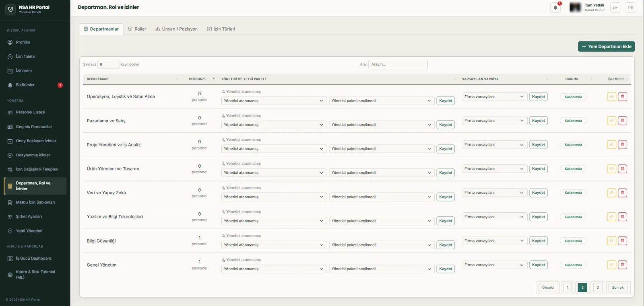Click the trash icon for Veri ve Yapay Zekâ
Screen dimensions: 644x306
(622, 193)
